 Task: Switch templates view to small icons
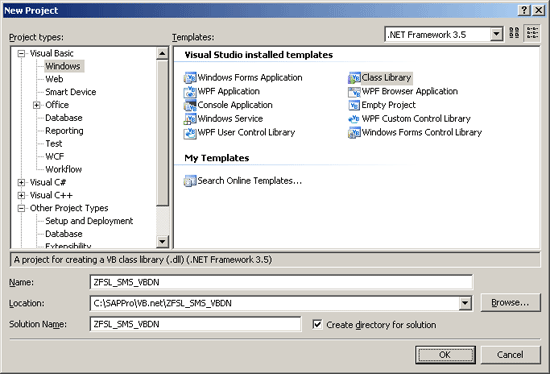[532, 33]
